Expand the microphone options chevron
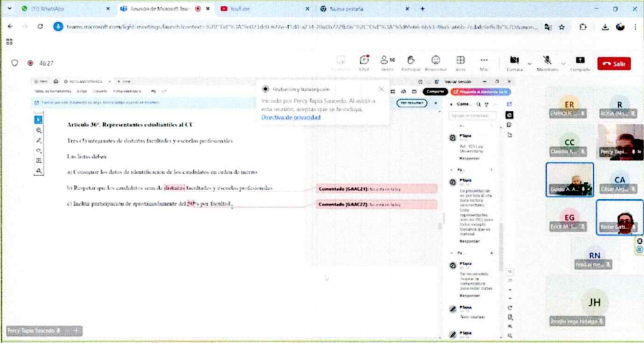Screen dimensions: 644x343 tap(563, 63)
